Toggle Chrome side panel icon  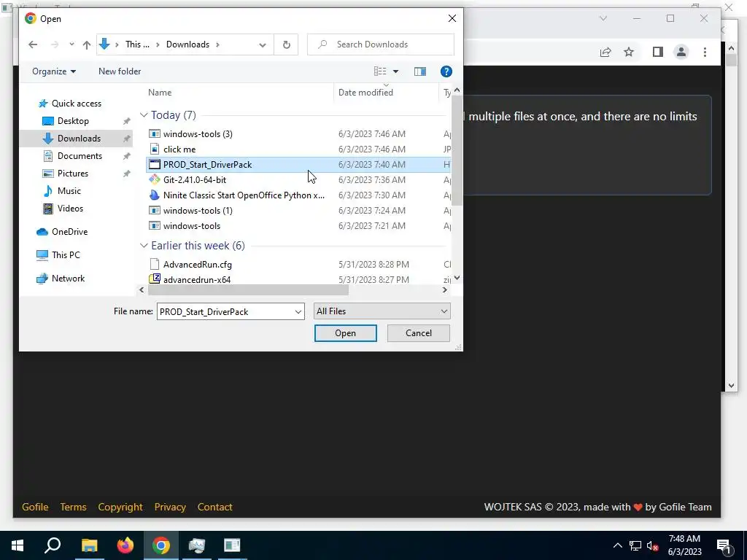tap(658, 52)
